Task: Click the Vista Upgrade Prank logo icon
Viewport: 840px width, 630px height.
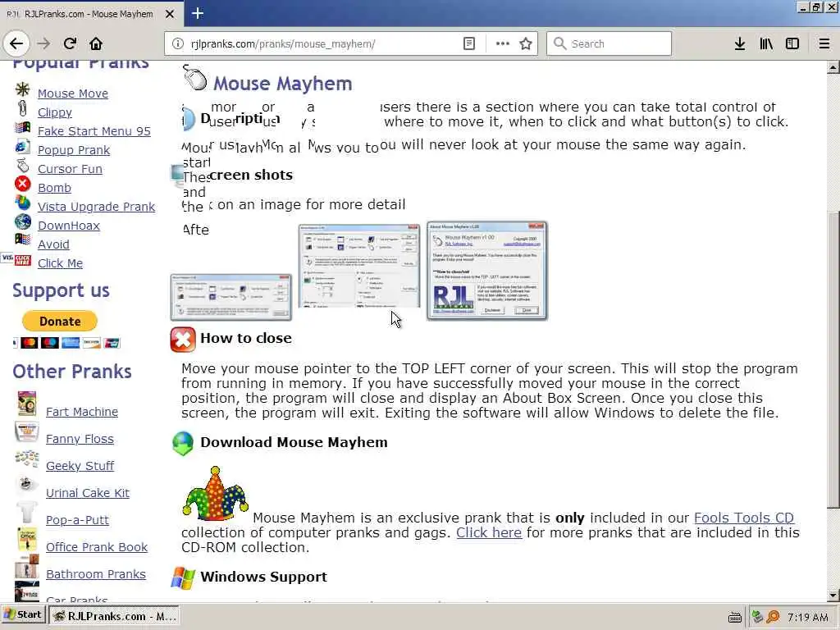Action: pyautogui.click(x=22, y=203)
